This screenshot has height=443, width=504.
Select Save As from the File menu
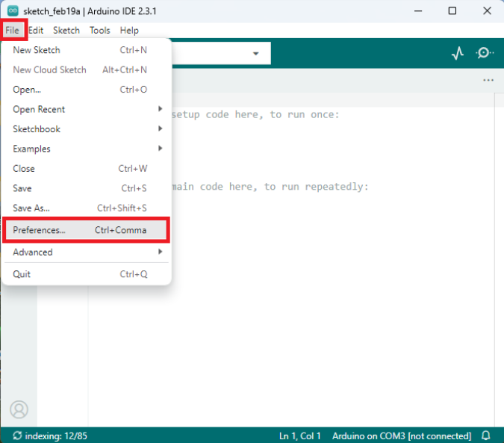(x=86, y=208)
